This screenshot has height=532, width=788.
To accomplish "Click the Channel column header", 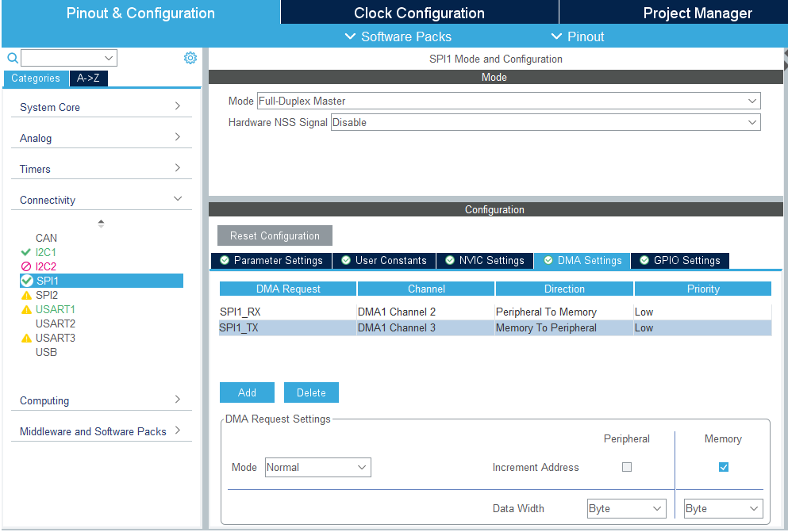I will pos(426,289).
